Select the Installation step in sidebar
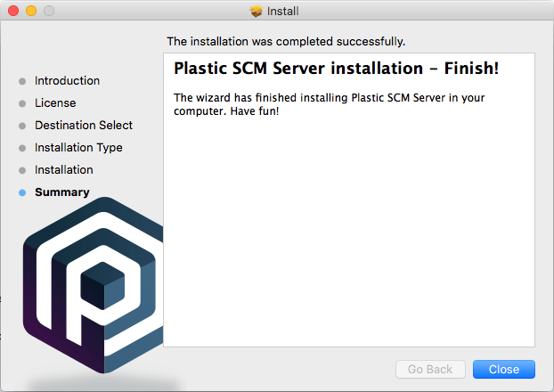Screen dimensions: 554x392 click(x=64, y=169)
